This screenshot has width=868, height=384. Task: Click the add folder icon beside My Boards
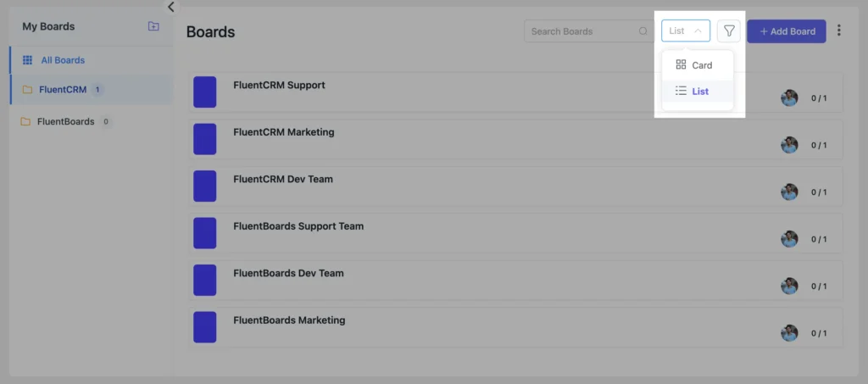point(153,26)
